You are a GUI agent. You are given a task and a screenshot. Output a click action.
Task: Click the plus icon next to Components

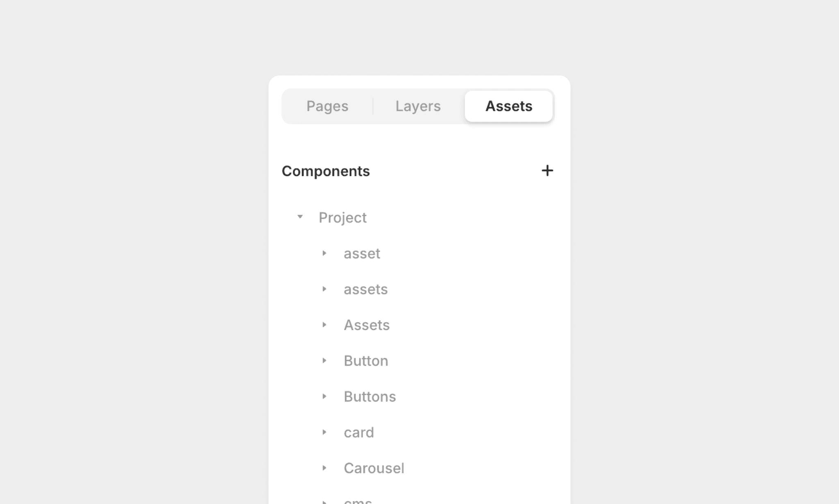[547, 171]
